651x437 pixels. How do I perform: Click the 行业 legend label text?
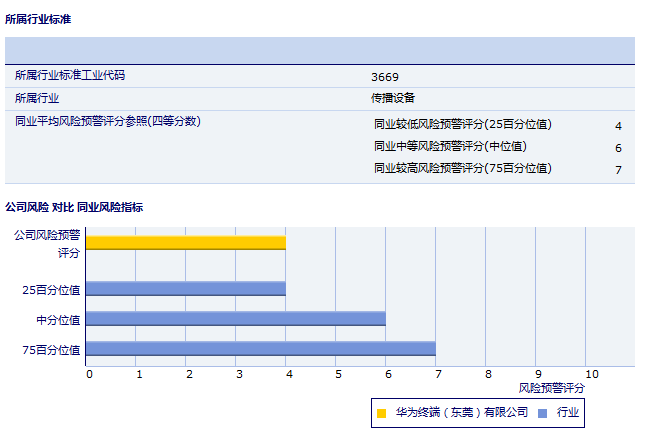tap(568, 412)
